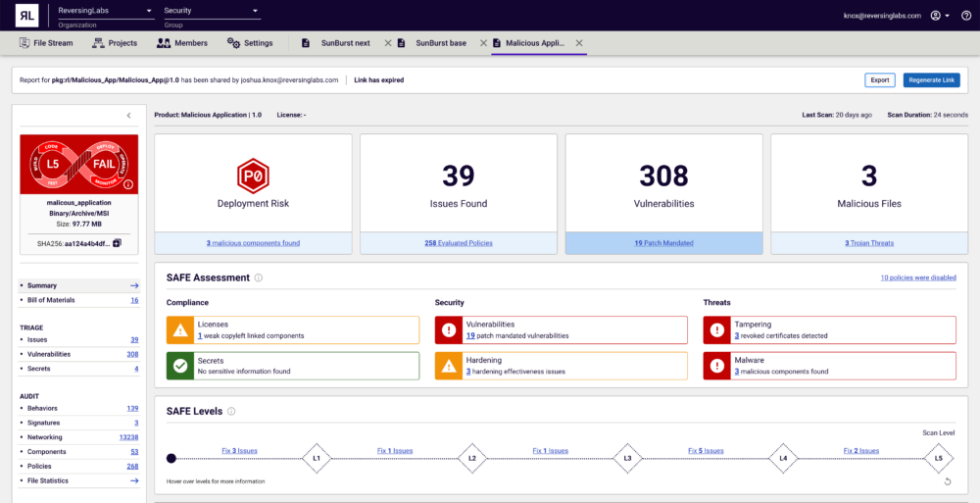Open the Security Group dropdown
Screen dimensions: 980x503
pos(211,11)
